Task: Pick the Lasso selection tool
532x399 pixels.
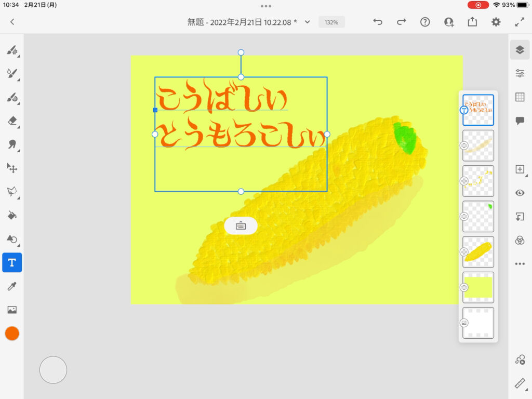Action: (12, 192)
